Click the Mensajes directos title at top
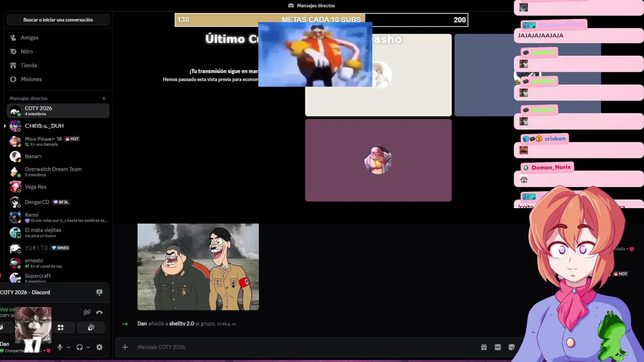 (311, 6)
